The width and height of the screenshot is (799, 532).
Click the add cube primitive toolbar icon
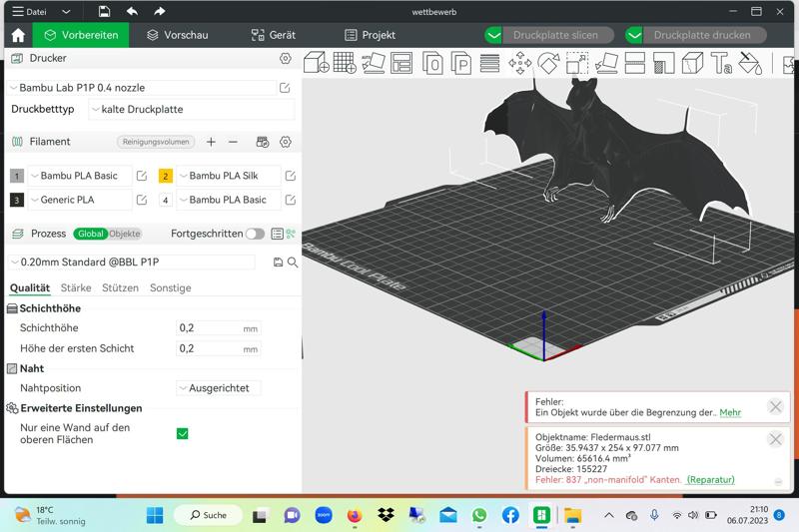(316, 64)
